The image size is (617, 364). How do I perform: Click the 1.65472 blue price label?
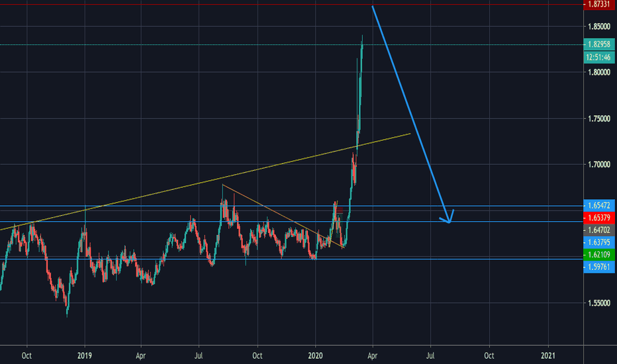click(x=599, y=205)
